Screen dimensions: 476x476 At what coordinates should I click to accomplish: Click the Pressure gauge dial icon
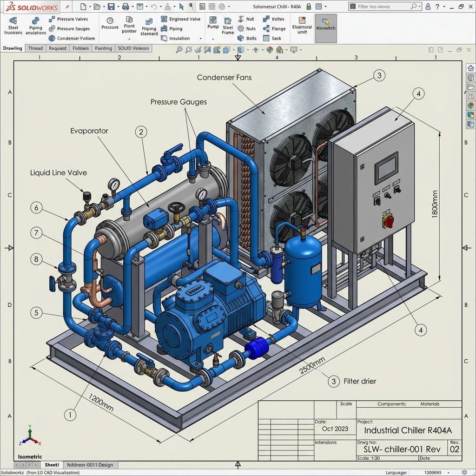tap(110, 20)
